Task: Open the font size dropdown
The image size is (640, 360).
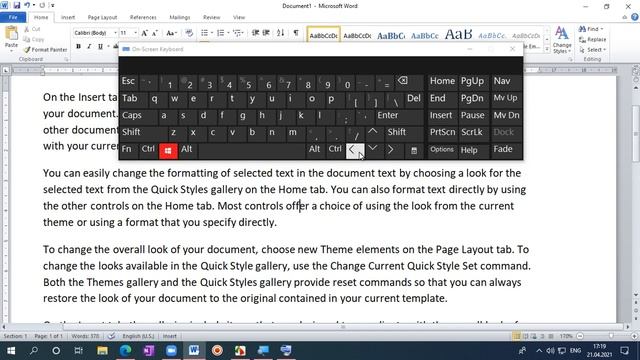Action: click(x=135, y=33)
